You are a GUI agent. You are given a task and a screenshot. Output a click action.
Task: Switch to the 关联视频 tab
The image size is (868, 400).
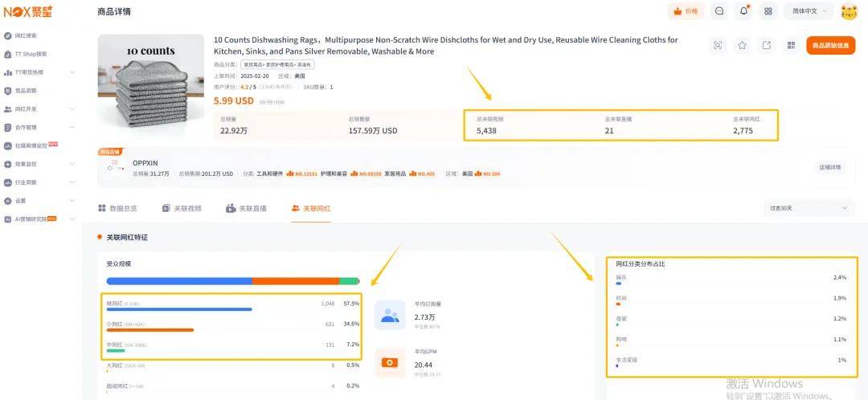(182, 208)
